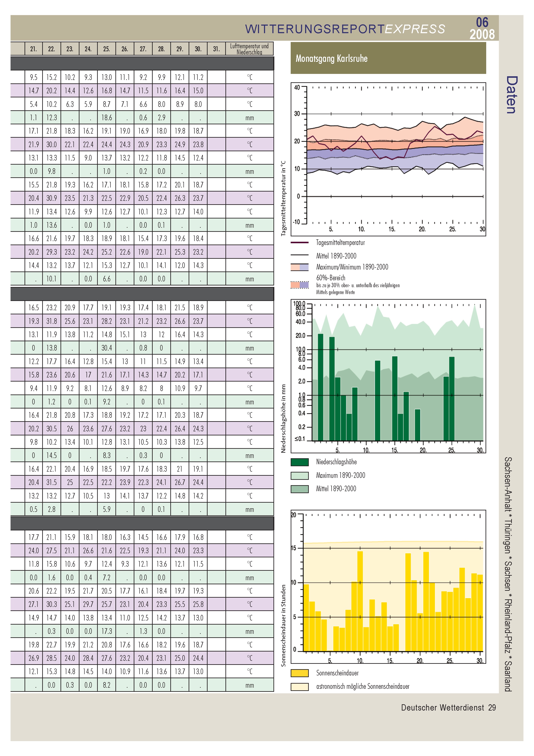Image resolution: width=534 pixels, height=756 pixels.
Task: Select the 29. column header
Action: [180, 49]
